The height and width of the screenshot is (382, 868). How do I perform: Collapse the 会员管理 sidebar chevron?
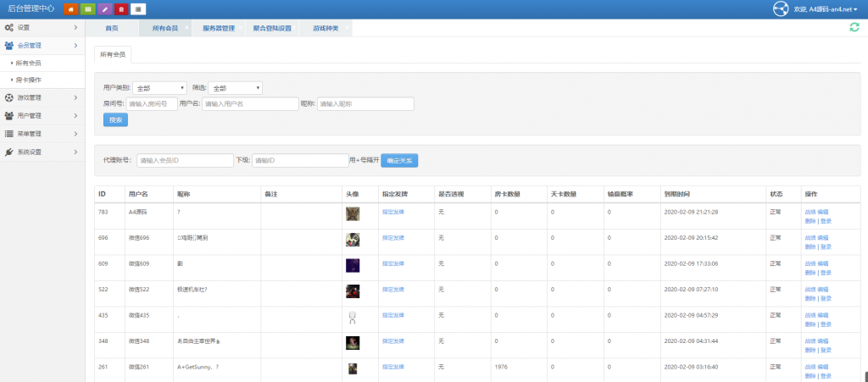coord(75,46)
